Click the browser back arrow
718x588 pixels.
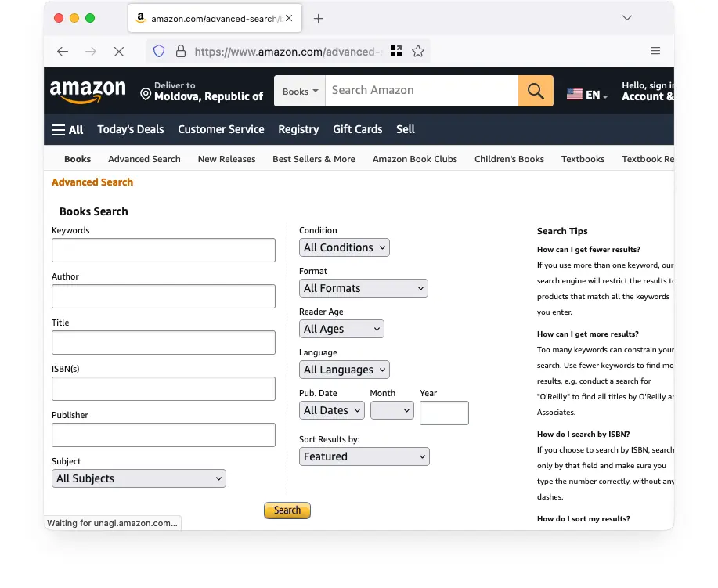coord(63,52)
